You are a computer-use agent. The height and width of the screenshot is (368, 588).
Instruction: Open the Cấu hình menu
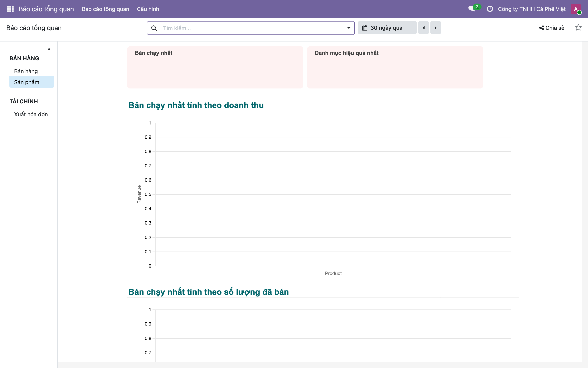coord(148,9)
